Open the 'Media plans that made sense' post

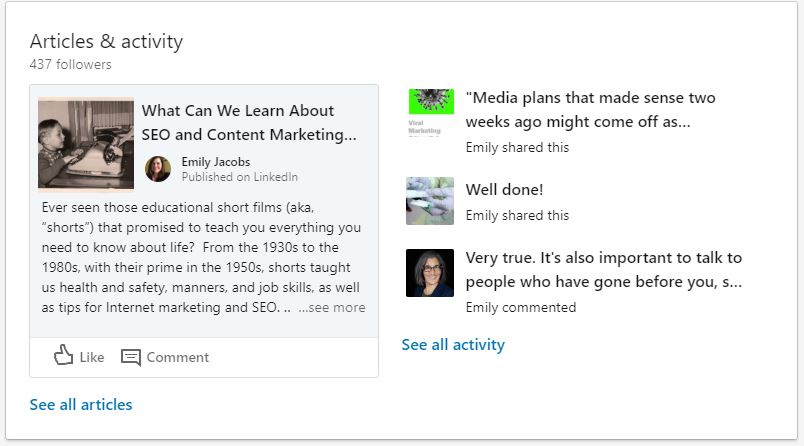[x=590, y=110]
